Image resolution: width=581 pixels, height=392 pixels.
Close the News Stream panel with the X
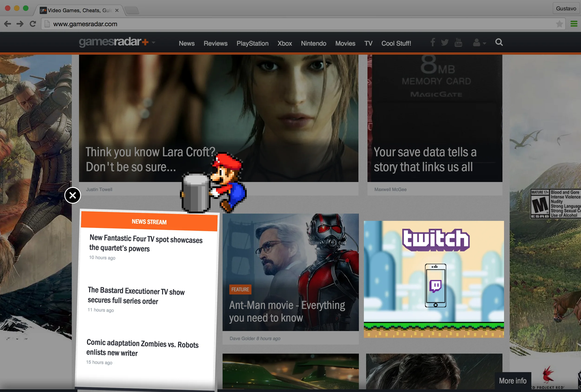tap(73, 195)
